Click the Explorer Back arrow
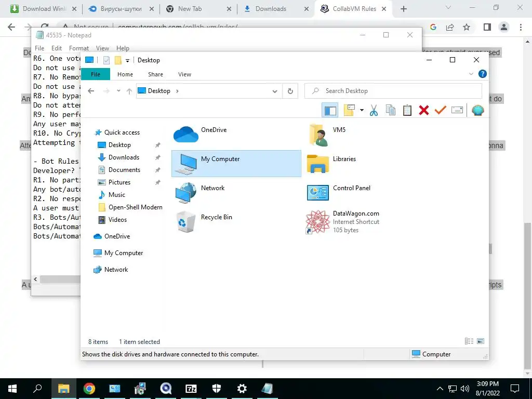The width and height of the screenshot is (532, 399). (x=90, y=91)
